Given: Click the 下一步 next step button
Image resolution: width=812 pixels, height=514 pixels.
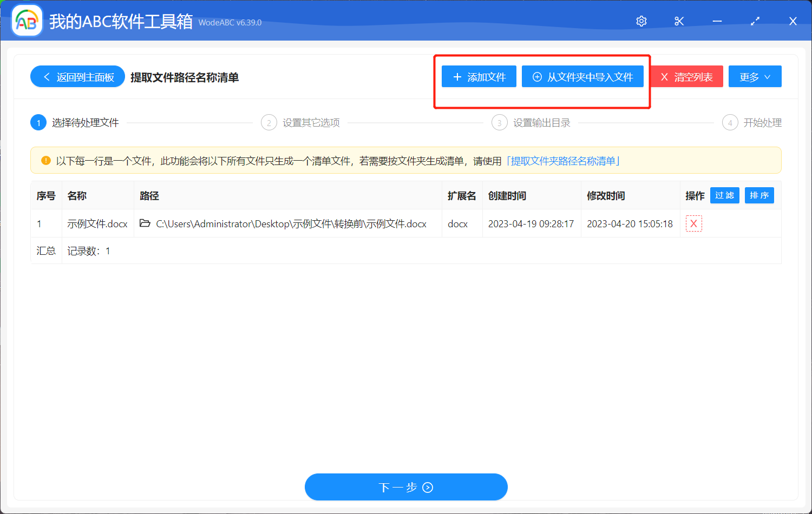Looking at the screenshot, I should click(x=406, y=486).
